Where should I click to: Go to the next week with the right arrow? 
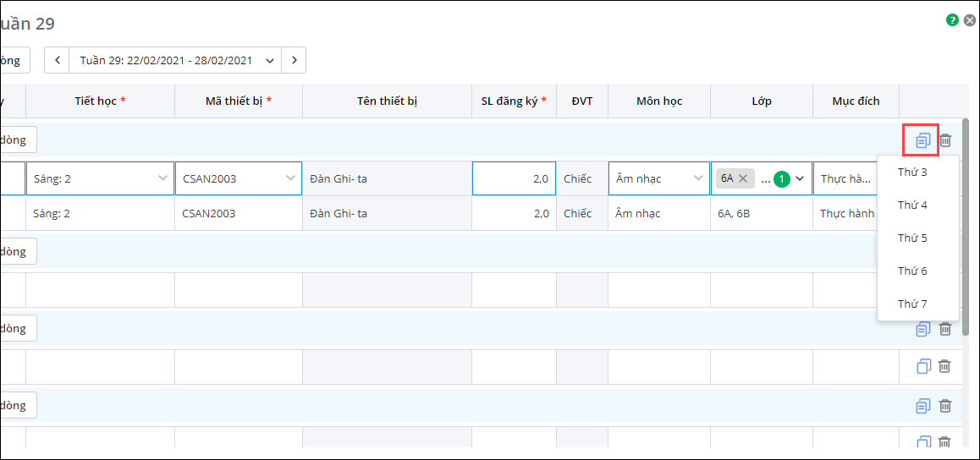click(294, 60)
